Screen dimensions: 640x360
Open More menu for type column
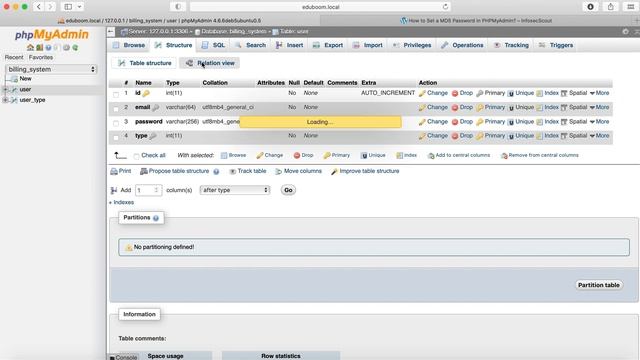tap(599, 136)
